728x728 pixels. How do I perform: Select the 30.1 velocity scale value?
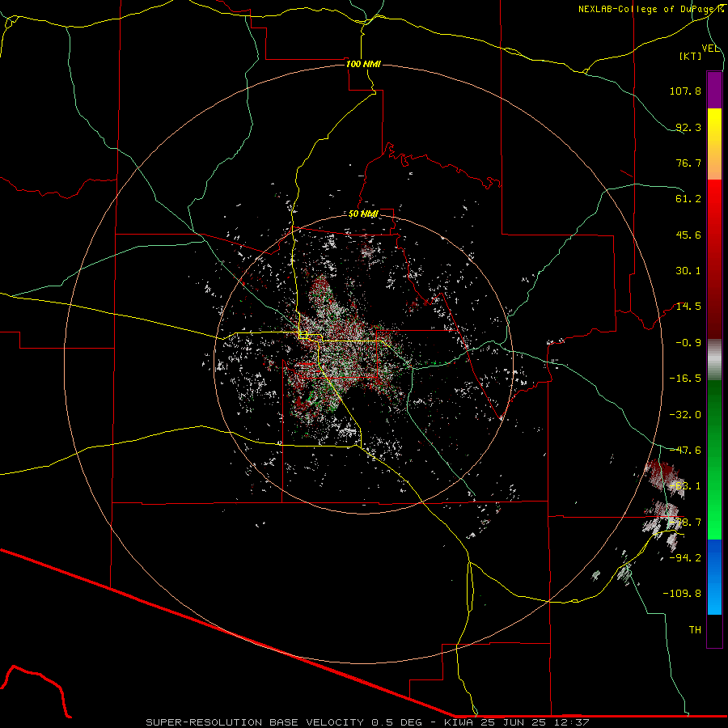click(688, 271)
